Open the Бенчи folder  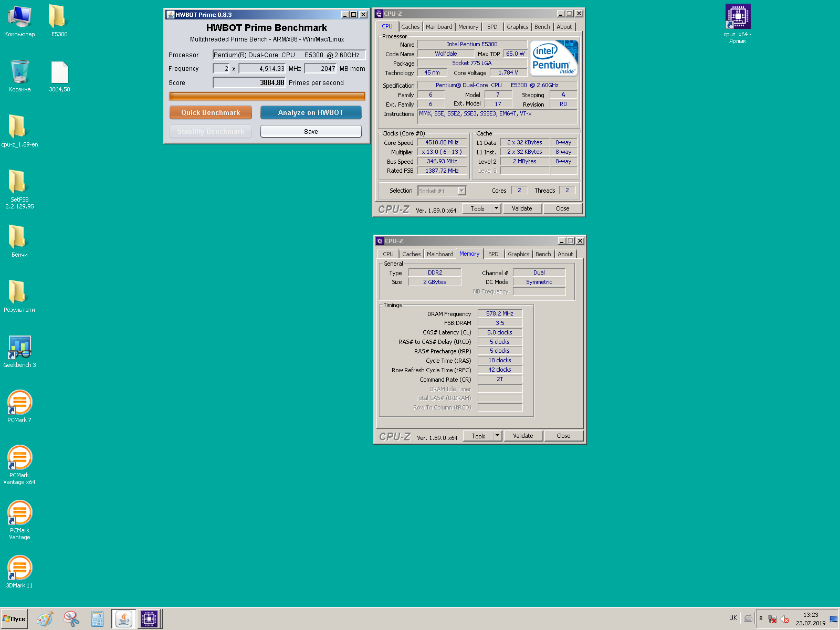pos(19,241)
